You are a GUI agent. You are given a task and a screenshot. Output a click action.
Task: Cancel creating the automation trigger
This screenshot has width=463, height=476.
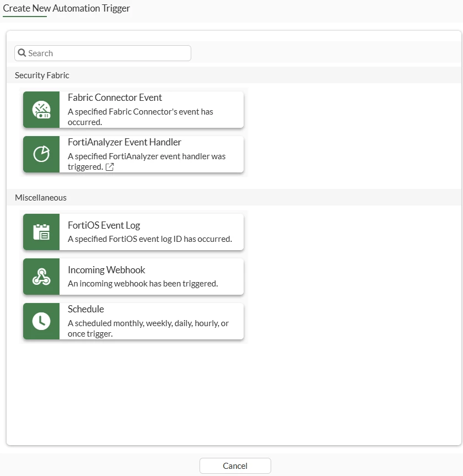pos(235,466)
